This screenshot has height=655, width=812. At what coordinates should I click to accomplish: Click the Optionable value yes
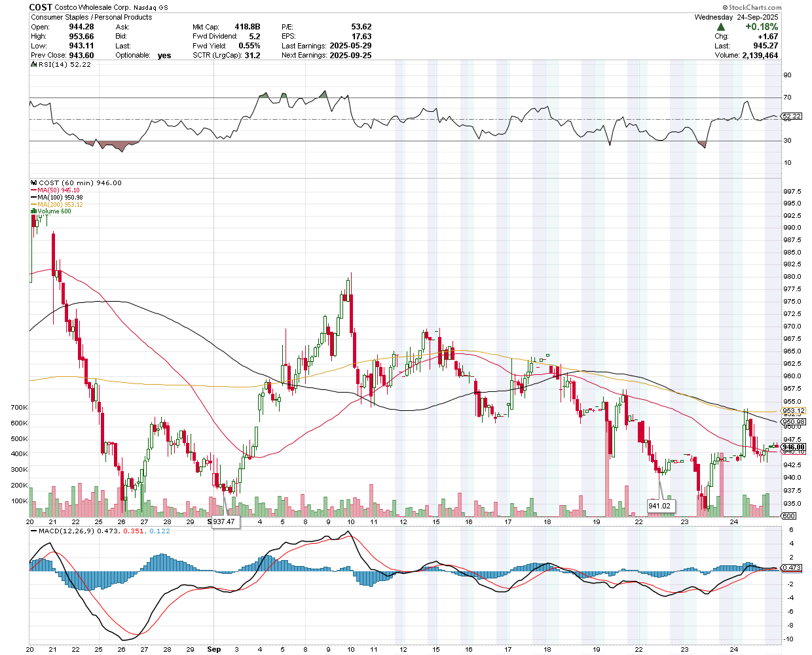pyautogui.click(x=164, y=56)
